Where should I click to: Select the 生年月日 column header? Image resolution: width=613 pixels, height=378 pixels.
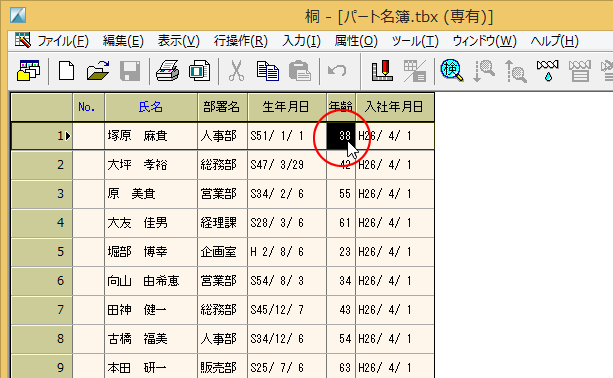(x=287, y=107)
